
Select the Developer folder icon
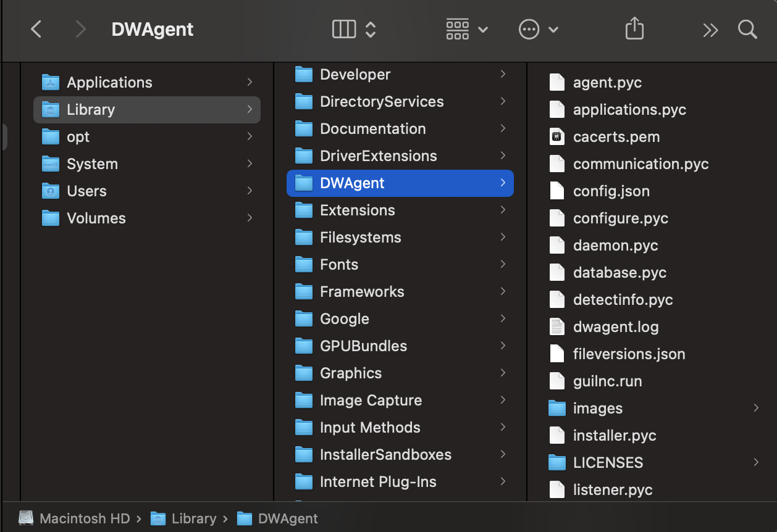(303, 74)
